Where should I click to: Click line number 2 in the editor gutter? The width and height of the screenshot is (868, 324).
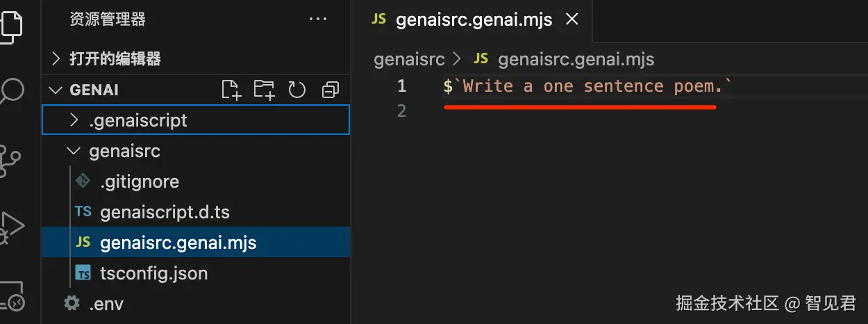(x=401, y=111)
